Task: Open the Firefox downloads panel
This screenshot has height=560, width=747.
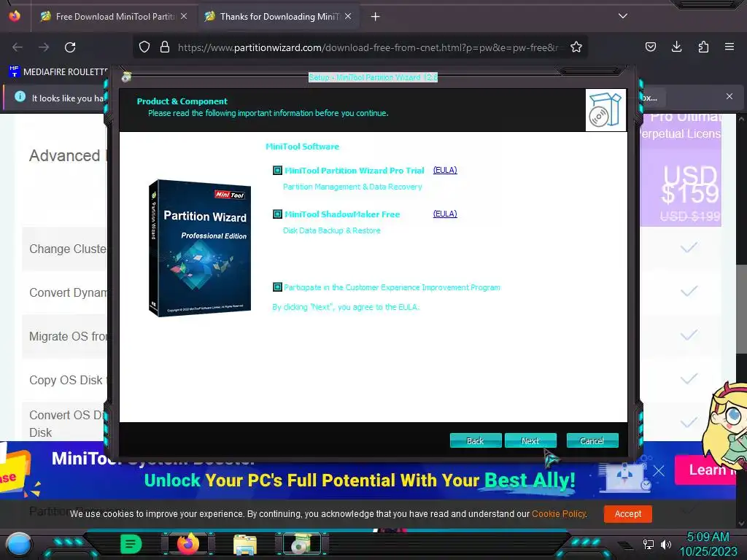Action: tap(676, 47)
